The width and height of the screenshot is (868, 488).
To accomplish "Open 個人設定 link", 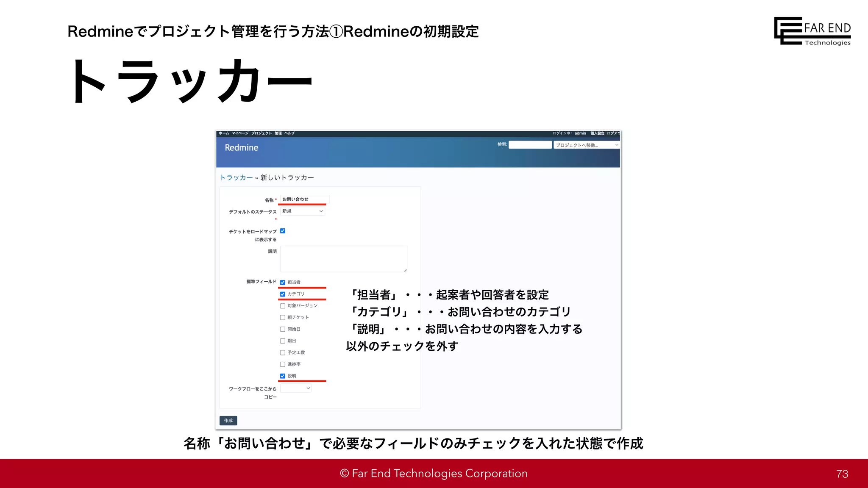I will pos(597,133).
